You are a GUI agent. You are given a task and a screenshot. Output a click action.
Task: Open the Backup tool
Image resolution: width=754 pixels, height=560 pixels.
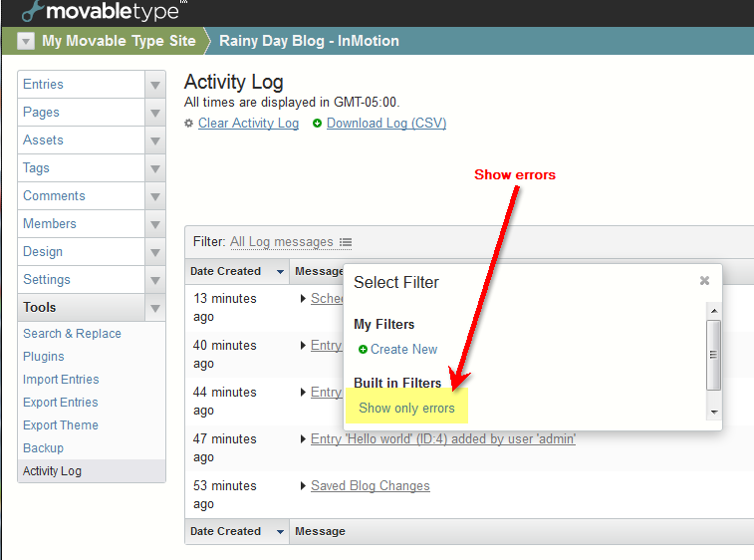point(43,448)
